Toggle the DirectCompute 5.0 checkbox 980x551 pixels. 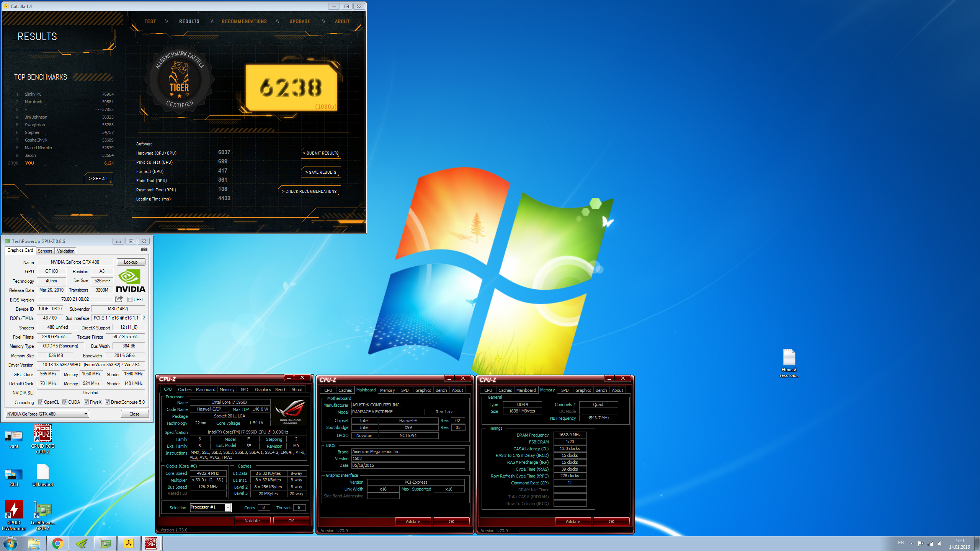pos(108,402)
